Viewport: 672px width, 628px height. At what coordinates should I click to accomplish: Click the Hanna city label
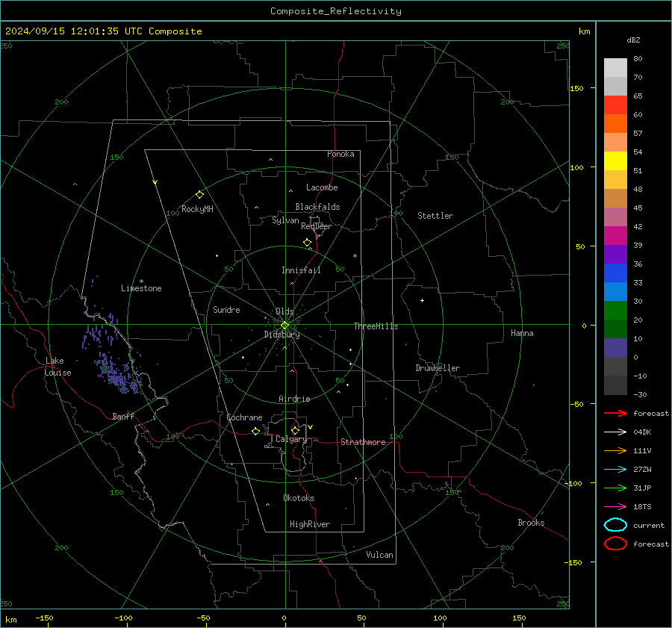522,333
